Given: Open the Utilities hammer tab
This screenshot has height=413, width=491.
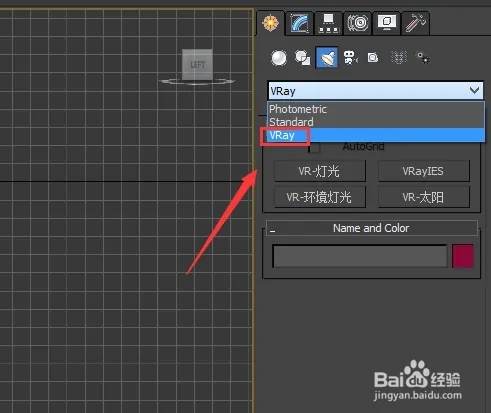Looking at the screenshot, I should 415,23.
